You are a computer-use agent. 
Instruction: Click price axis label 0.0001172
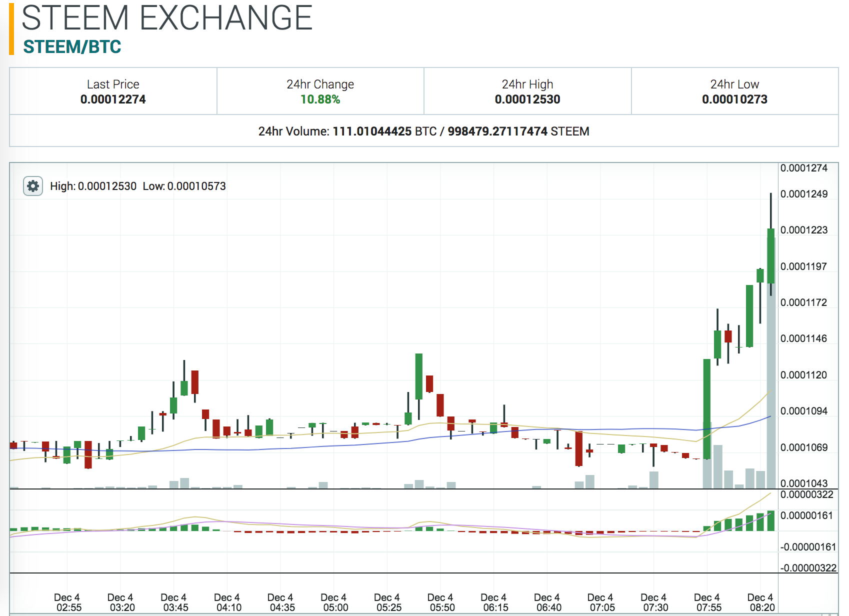tap(804, 302)
